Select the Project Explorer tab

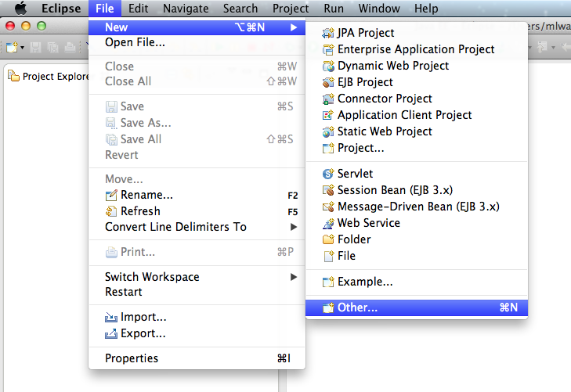point(49,77)
